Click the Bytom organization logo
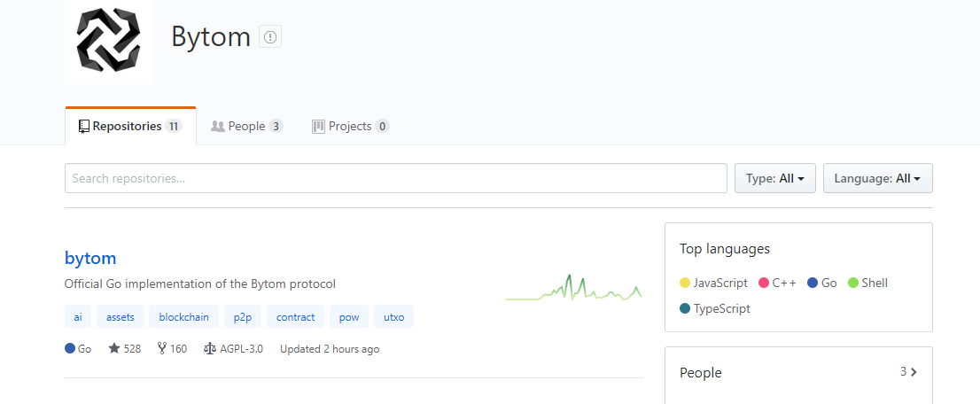The width and height of the screenshot is (980, 404). [x=109, y=39]
